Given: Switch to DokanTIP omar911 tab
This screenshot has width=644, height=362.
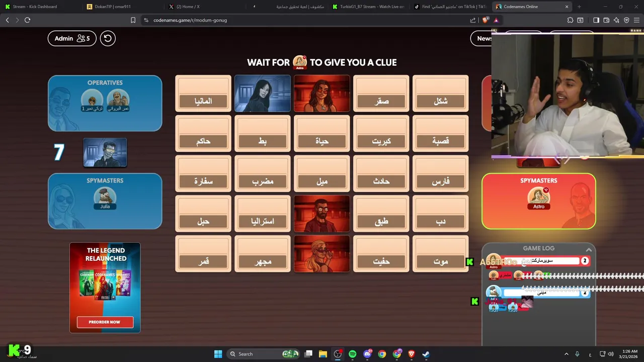Looking at the screenshot, I should 112,7.
